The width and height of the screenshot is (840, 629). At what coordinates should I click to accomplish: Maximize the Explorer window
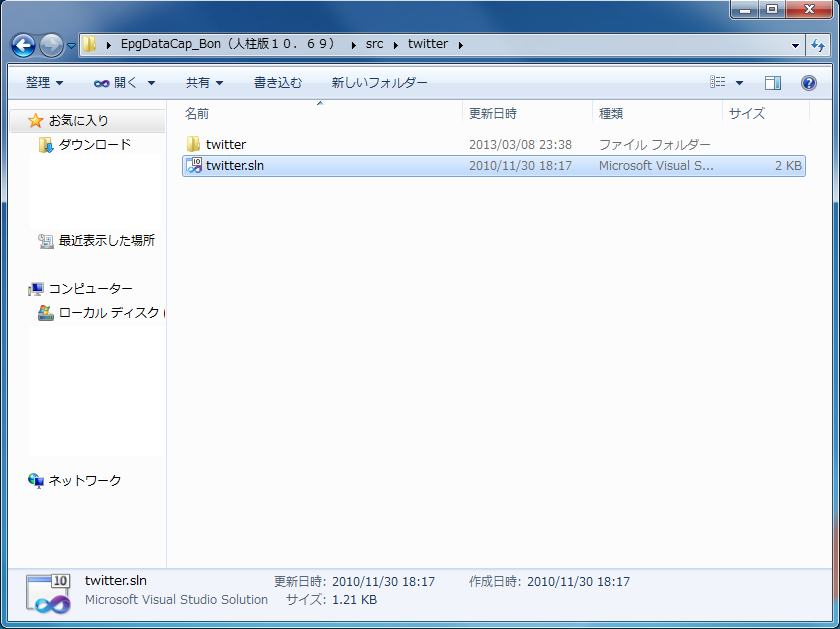pos(771,9)
